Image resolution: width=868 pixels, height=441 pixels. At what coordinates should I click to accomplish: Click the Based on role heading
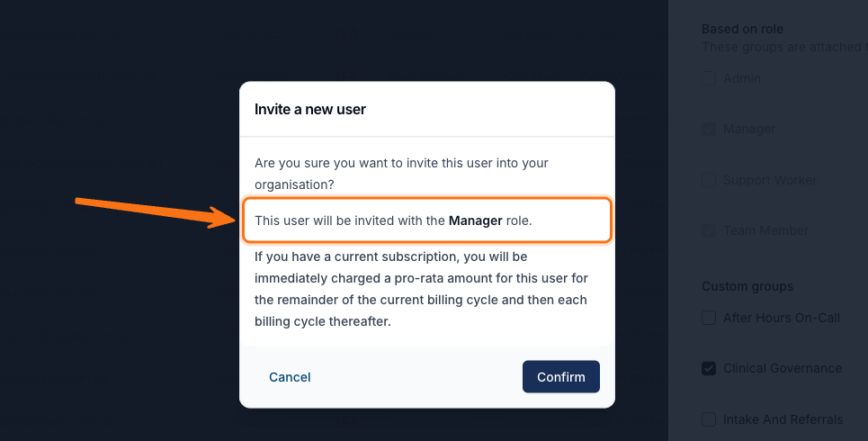tap(742, 29)
